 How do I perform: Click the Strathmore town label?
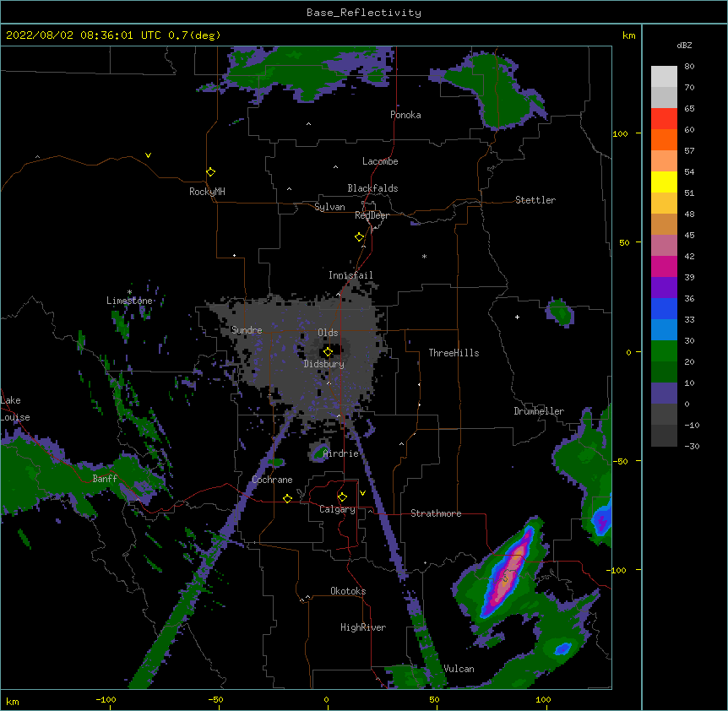click(436, 513)
